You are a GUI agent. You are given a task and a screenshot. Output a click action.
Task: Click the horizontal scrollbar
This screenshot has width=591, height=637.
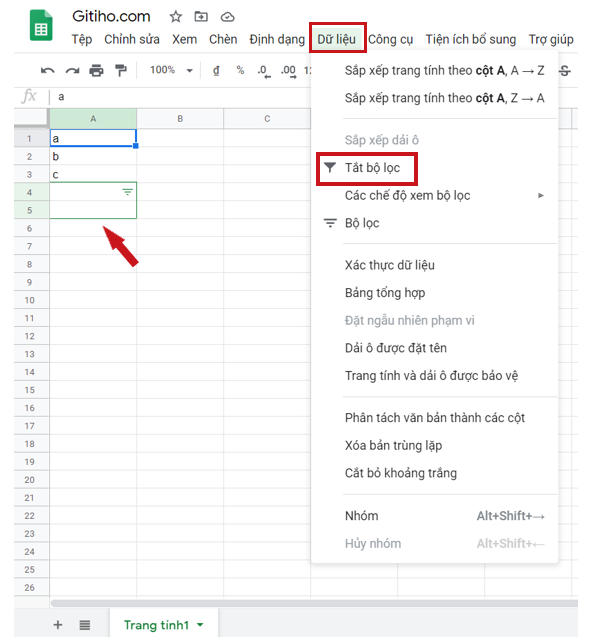(314, 603)
